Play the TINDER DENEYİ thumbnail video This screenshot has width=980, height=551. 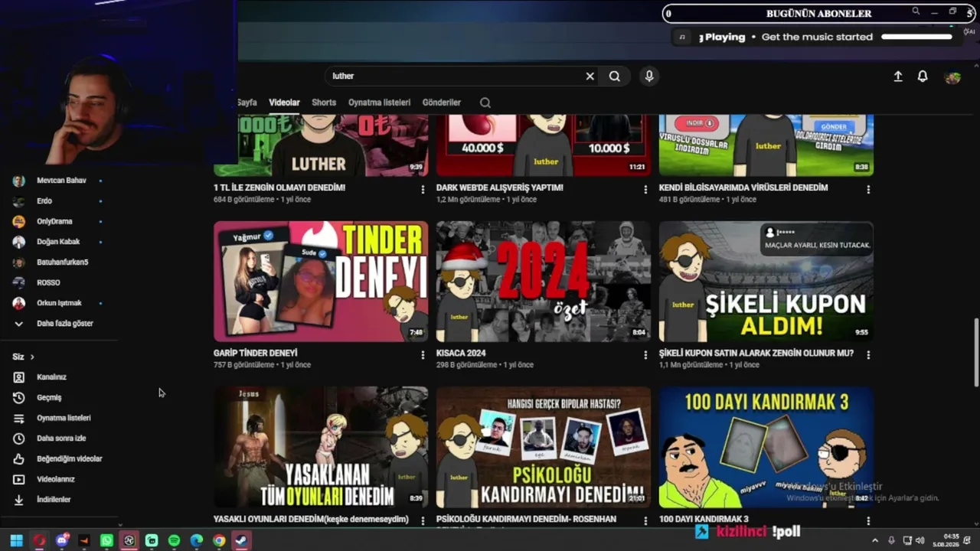pyautogui.click(x=321, y=282)
